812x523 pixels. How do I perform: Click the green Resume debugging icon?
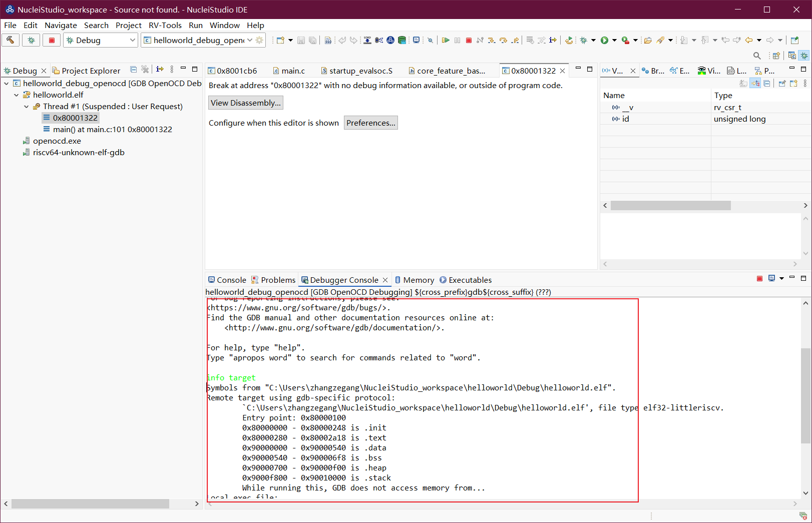click(445, 40)
